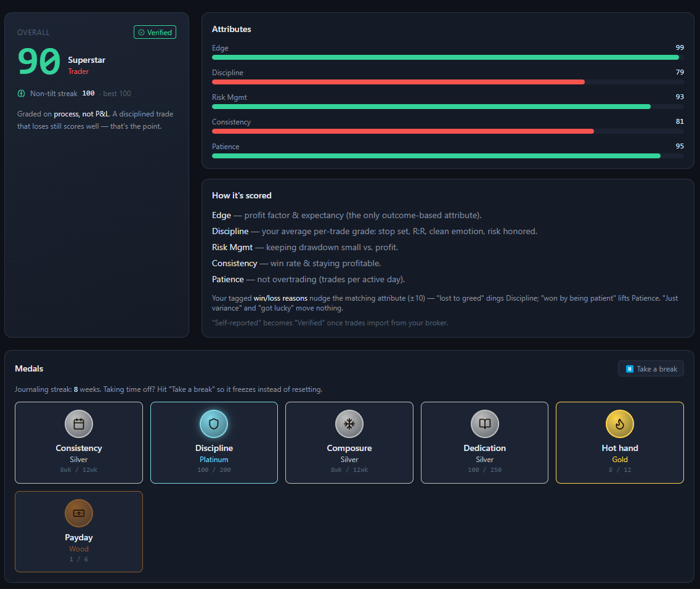Click the Consistency score value 81
The image size is (700, 589).
(x=680, y=121)
